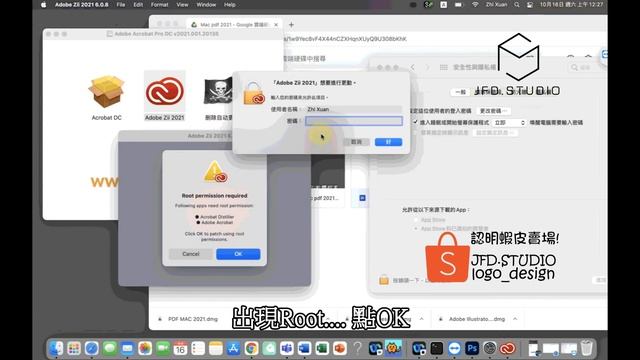The image size is (640, 360).
Task: Click the 取消 button in password prompt
Action: 356,142
